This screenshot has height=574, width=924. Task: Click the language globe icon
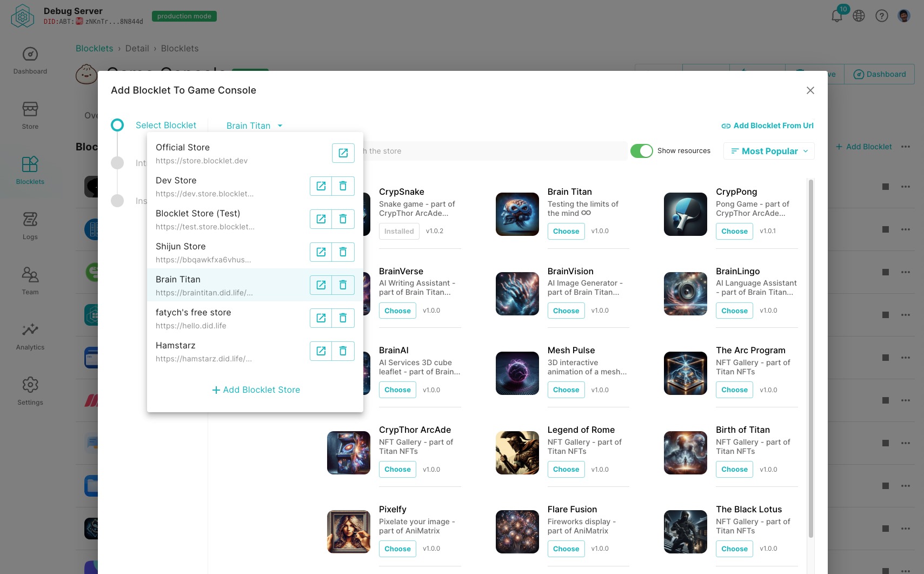click(x=859, y=16)
